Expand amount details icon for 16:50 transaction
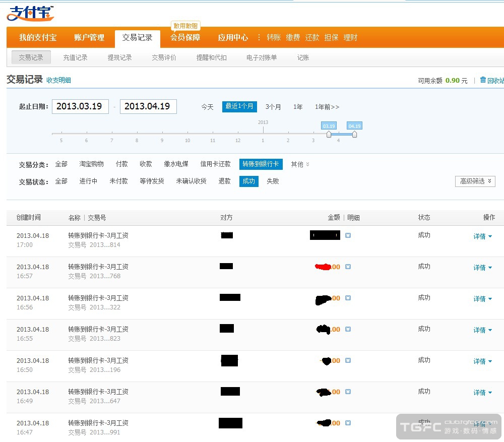This screenshot has height=442, width=504. (348, 360)
